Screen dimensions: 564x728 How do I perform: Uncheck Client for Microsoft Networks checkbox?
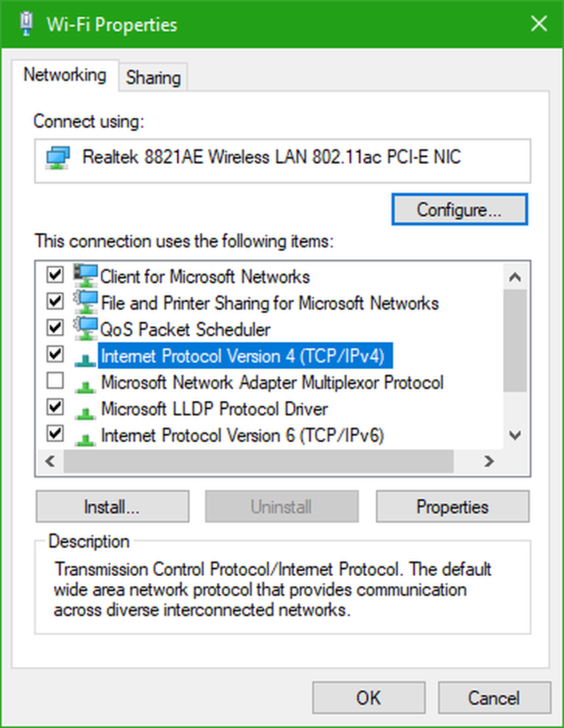click(x=55, y=276)
